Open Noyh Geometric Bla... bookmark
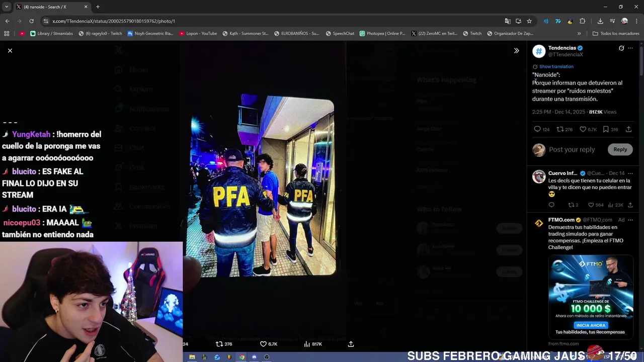 point(150,34)
